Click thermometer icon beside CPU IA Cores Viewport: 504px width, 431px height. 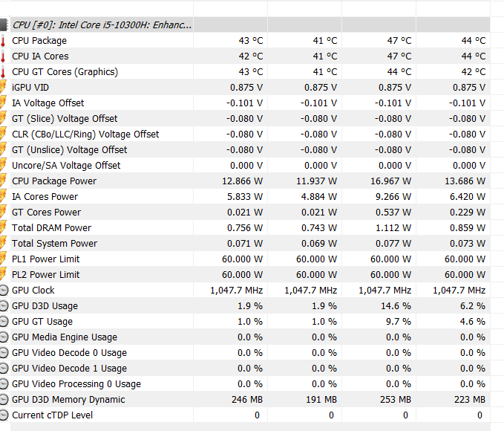coord(3,56)
